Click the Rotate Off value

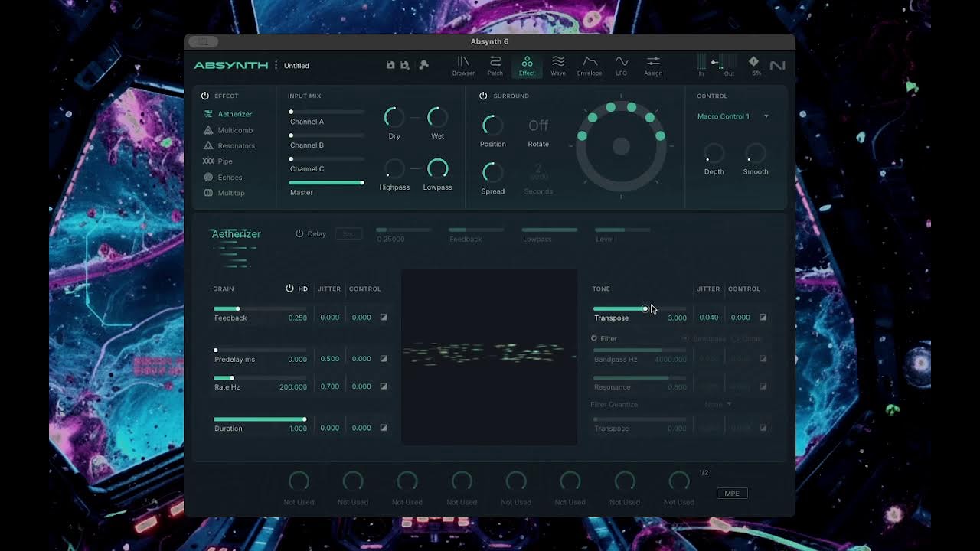[x=538, y=125]
